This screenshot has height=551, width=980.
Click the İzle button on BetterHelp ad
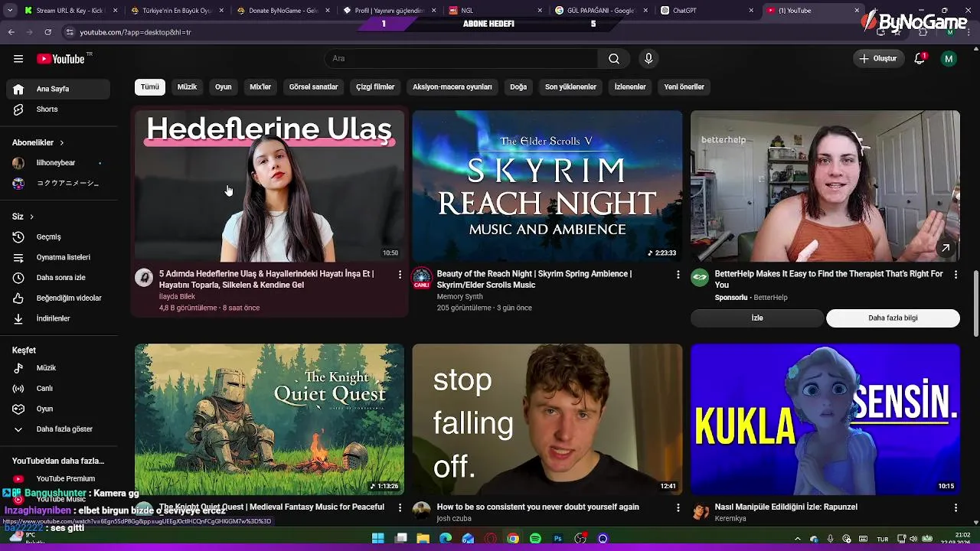pyautogui.click(x=757, y=318)
